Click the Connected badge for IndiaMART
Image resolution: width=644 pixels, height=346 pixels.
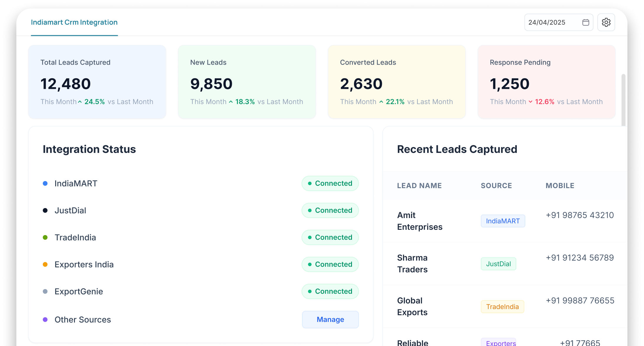330,183
